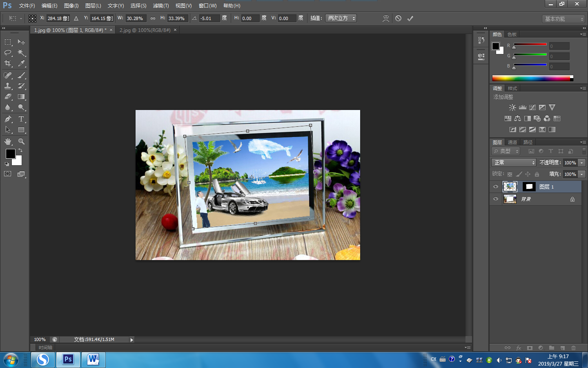The image size is (588, 368).
Task: Open the 图像(I) menu
Action: pos(71,6)
